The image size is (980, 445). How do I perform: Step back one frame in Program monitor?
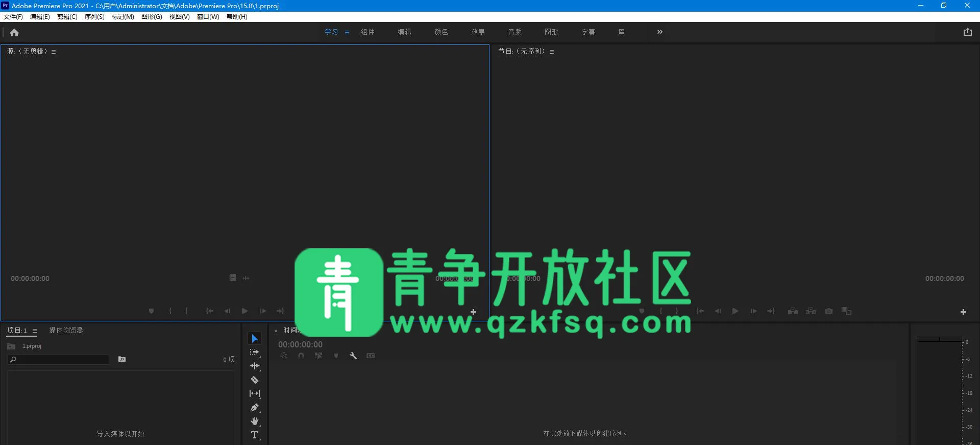point(718,311)
